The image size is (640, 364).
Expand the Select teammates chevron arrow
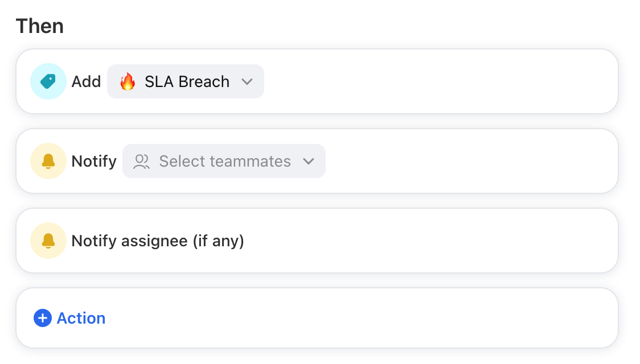coord(309,162)
